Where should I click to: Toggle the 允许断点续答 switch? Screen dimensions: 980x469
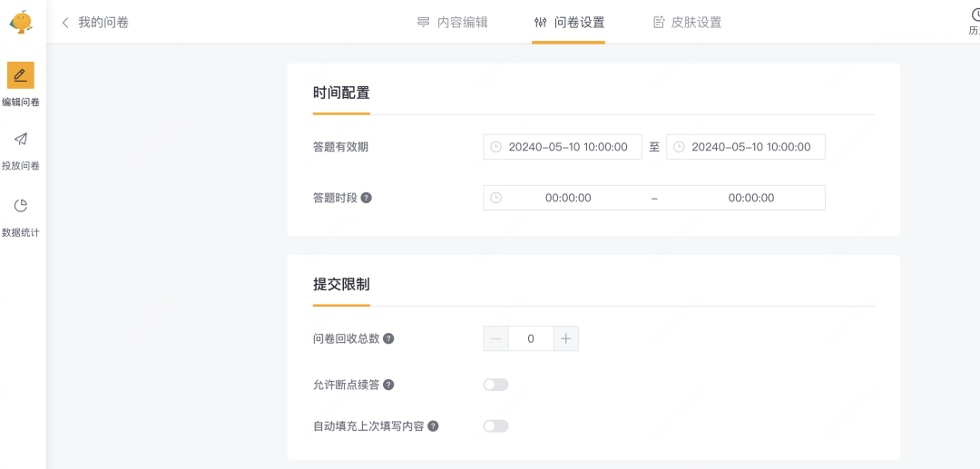(x=495, y=385)
